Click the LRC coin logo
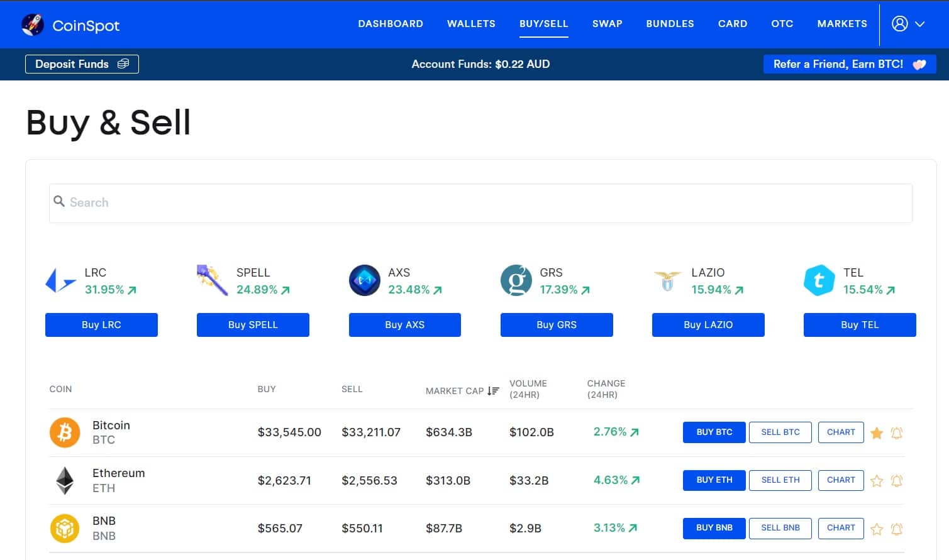This screenshot has width=949, height=560. (x=60, y=280)
